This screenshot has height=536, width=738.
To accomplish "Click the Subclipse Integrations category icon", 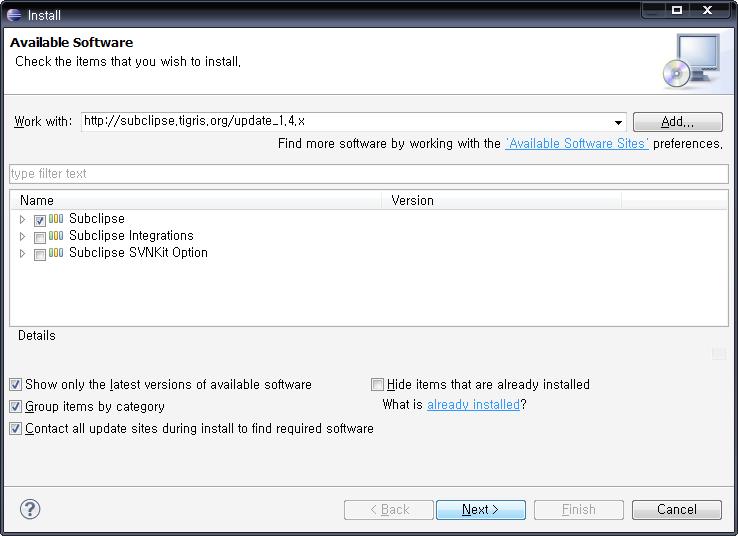I will pyautogui.click(x=56, y=235).
